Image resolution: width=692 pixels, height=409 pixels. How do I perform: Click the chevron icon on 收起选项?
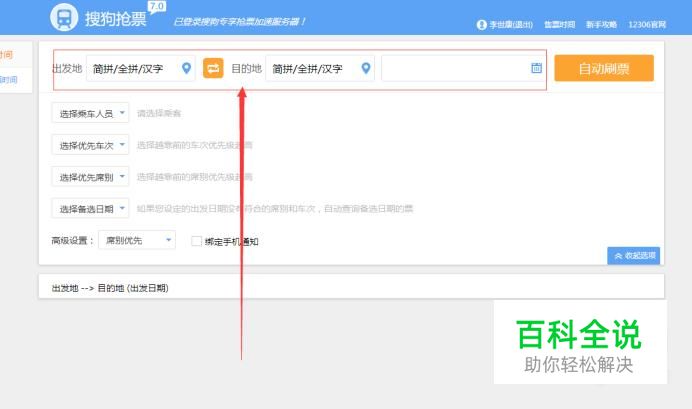pos(618,256)
